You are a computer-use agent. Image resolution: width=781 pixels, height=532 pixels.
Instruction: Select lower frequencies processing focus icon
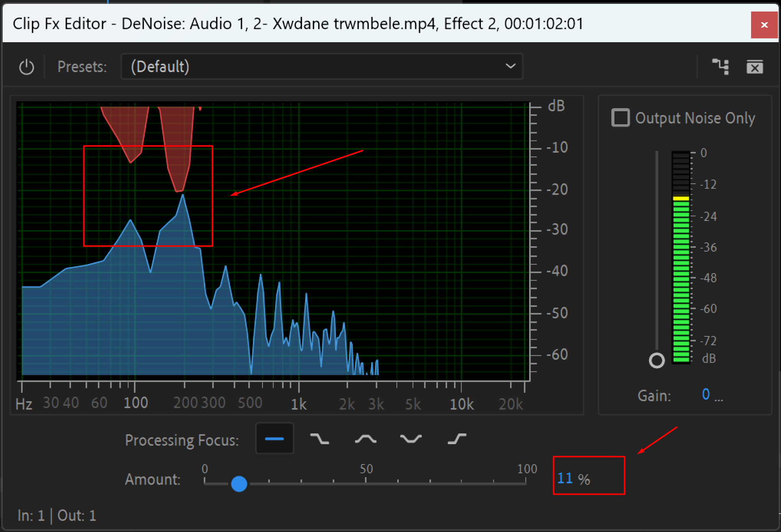click(x=320, y=439)
